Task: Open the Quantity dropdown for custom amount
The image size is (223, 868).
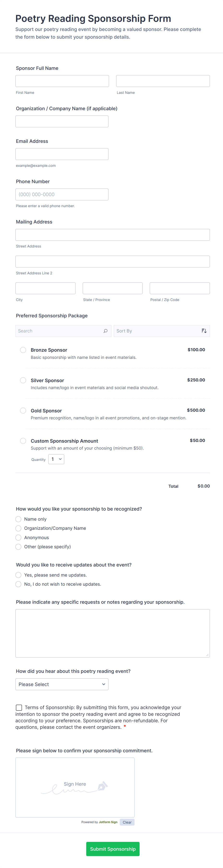Action: (x=56, y=459)
